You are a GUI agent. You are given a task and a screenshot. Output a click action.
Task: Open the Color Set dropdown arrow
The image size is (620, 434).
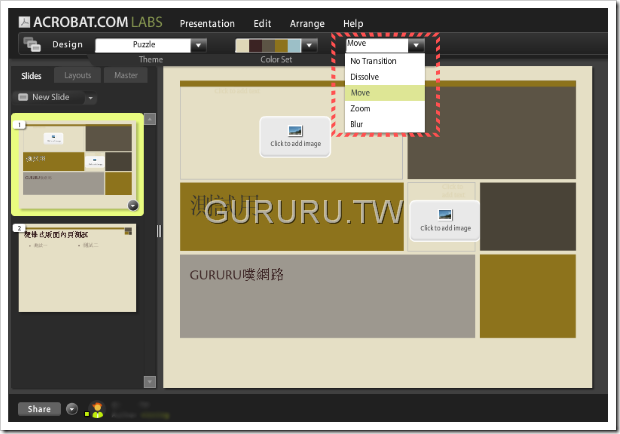(309, 45)
